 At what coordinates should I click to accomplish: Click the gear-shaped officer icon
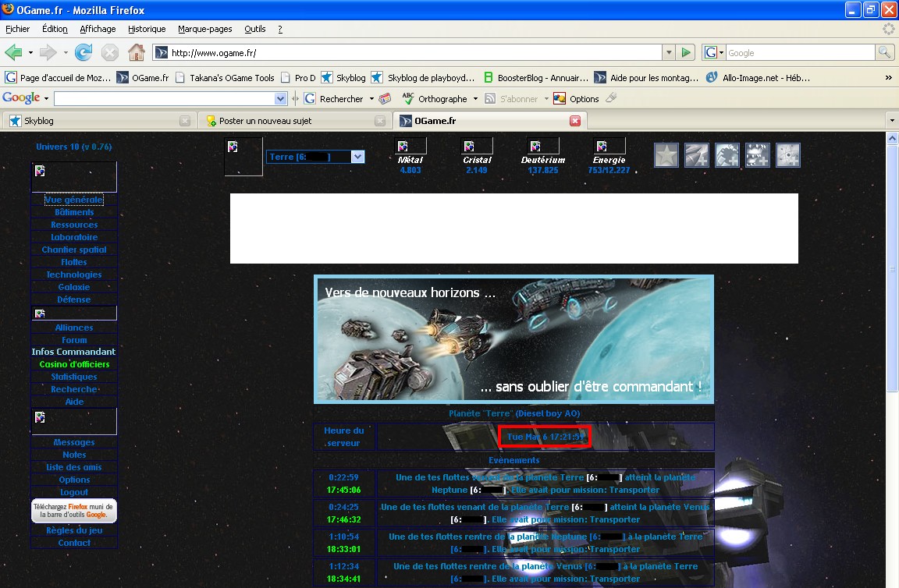(x=727, y=154)
